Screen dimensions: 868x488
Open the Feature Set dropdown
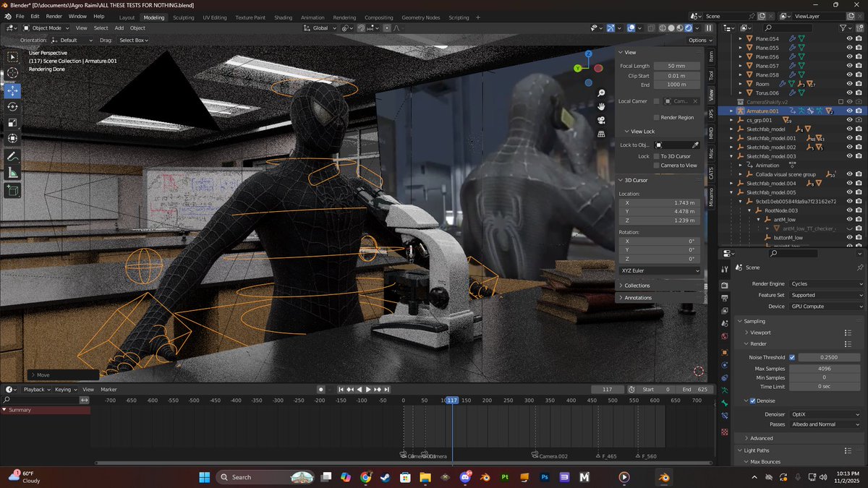pyautogui.click(x=826, y=295)
